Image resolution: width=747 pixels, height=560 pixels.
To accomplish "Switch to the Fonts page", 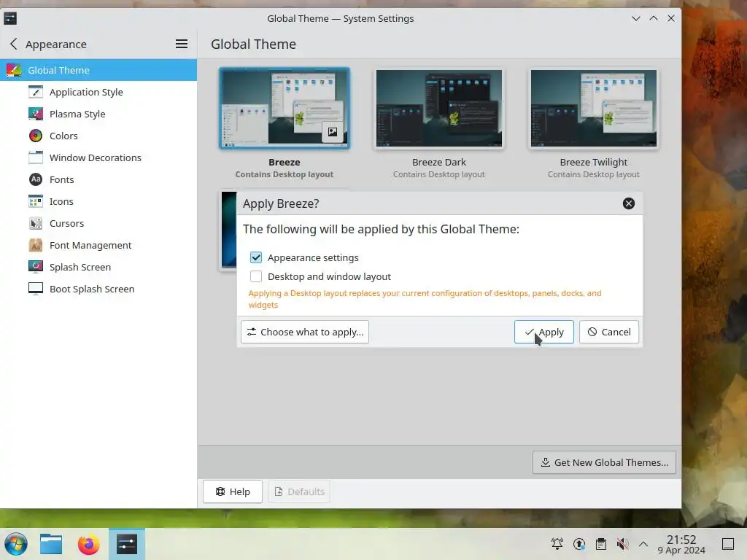I will click(98, 179).
